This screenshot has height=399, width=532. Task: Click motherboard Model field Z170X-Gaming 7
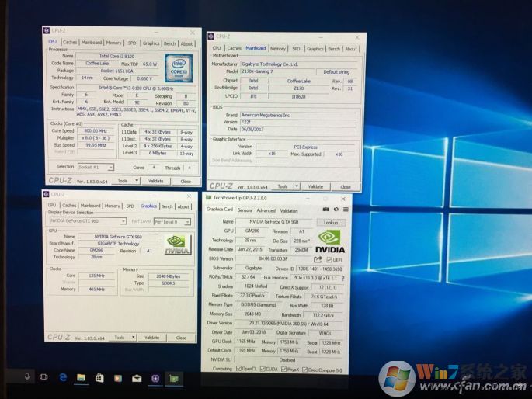277,71
